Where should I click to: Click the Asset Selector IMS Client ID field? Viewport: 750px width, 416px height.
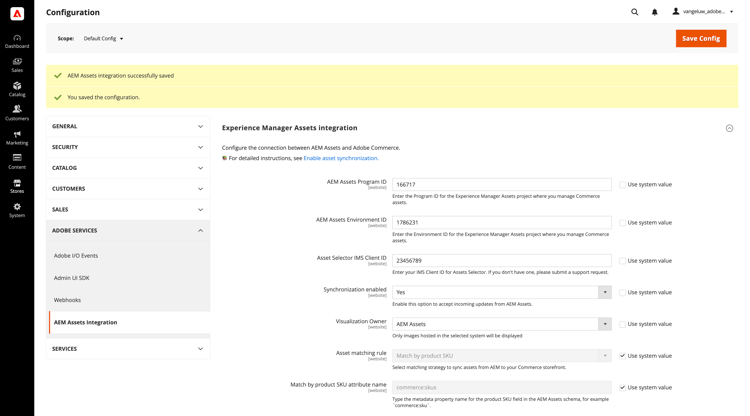pos(502,261)
